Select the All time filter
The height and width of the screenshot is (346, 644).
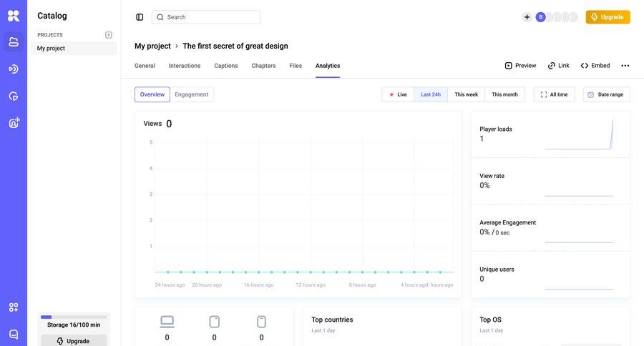tap(554, 94)
